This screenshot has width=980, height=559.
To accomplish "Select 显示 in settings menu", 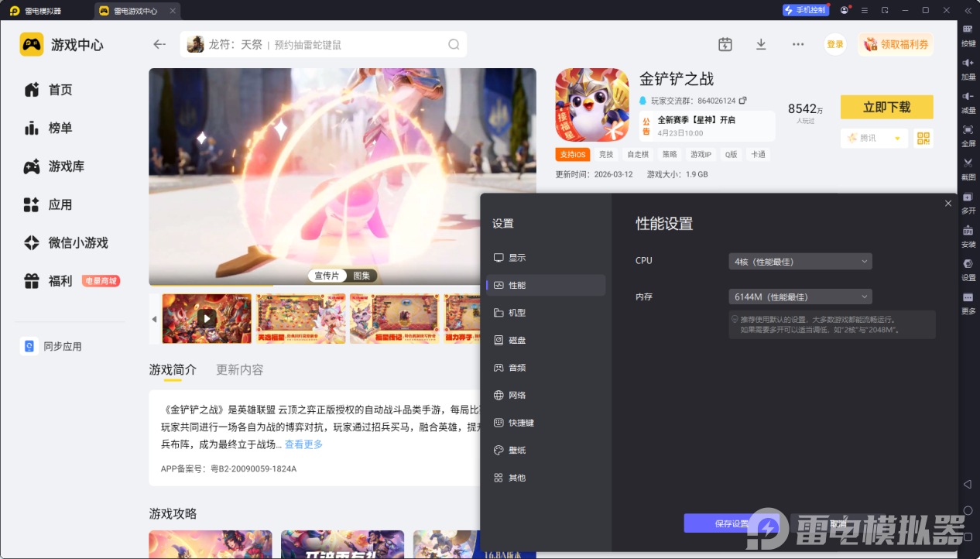I will pyautogui.click(x=546, y=258).
